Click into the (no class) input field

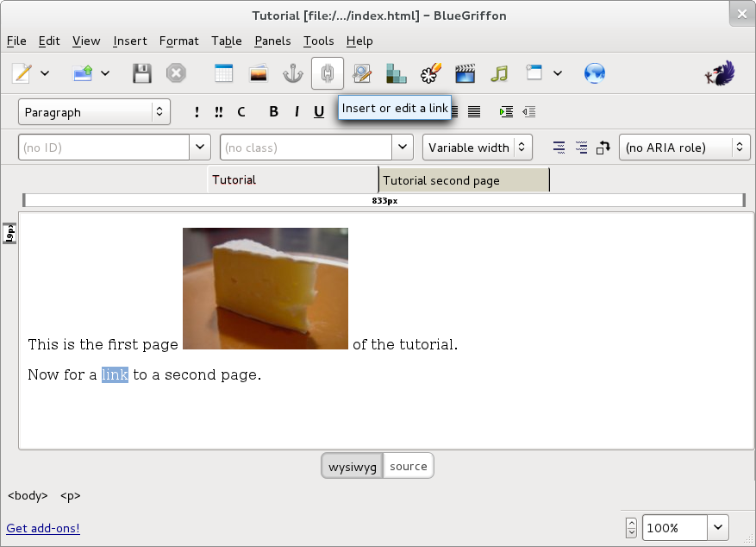tap(306, 148)
